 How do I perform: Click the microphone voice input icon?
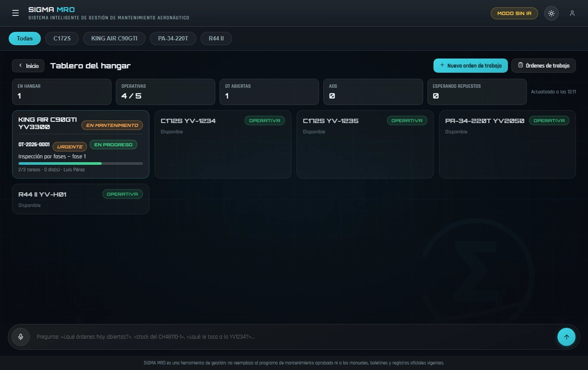21,337
